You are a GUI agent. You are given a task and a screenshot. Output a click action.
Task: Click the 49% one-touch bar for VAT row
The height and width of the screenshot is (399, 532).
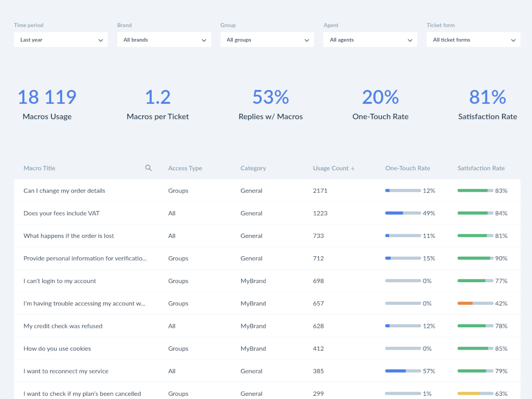pos(403,213)
